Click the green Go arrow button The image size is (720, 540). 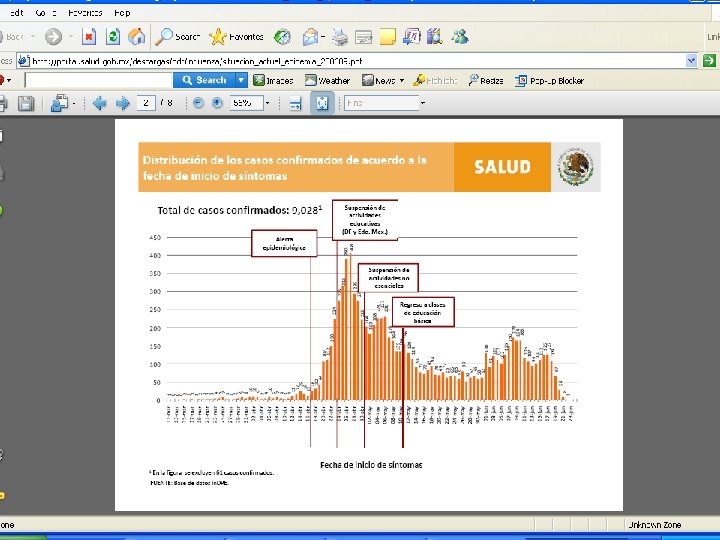709,61
